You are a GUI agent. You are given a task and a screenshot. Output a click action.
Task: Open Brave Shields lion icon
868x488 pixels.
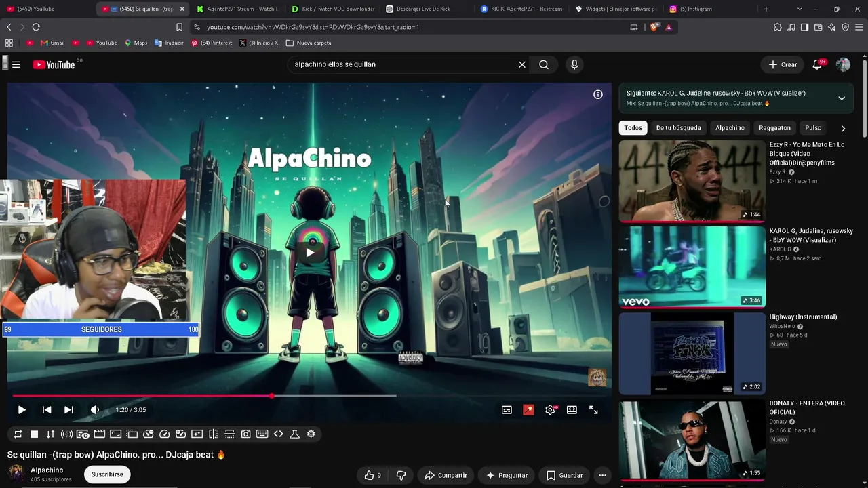(654, 27)
